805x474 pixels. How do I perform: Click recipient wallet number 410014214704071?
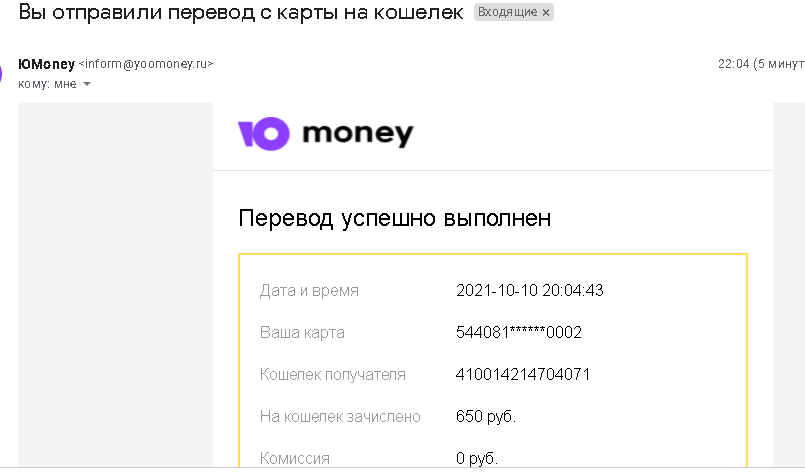(x=523, y=374)
